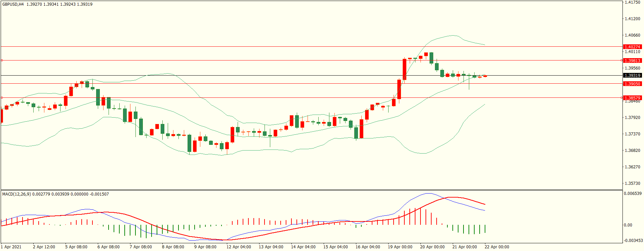Click the 12 Apr 04:00 time label

click(239, 247)
